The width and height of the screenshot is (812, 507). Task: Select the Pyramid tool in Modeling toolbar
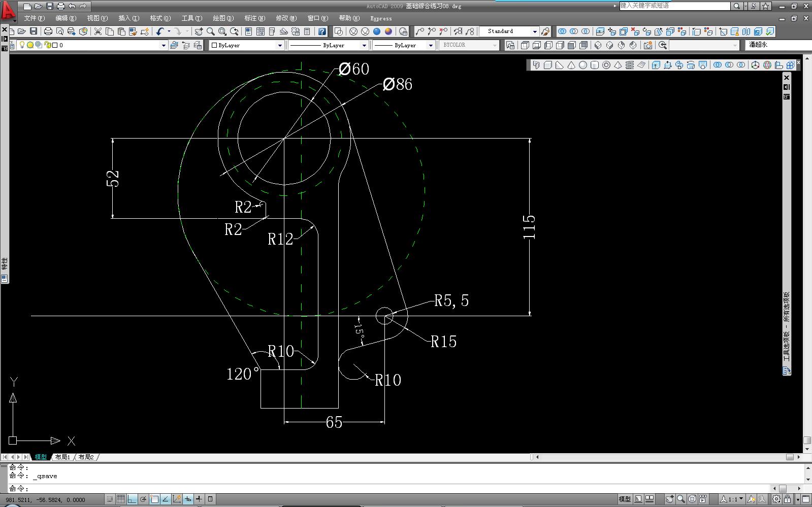point(618,65)
